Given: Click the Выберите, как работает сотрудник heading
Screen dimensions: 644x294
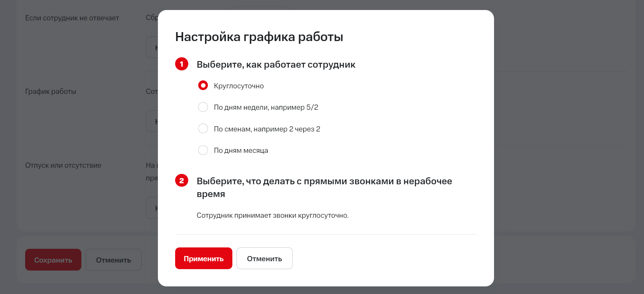Looking at the screenshot, I should click(x=276, y=65).
